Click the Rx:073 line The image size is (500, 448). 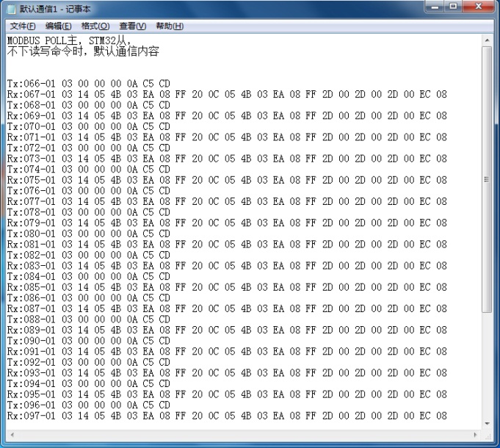[x=227, y=159]
